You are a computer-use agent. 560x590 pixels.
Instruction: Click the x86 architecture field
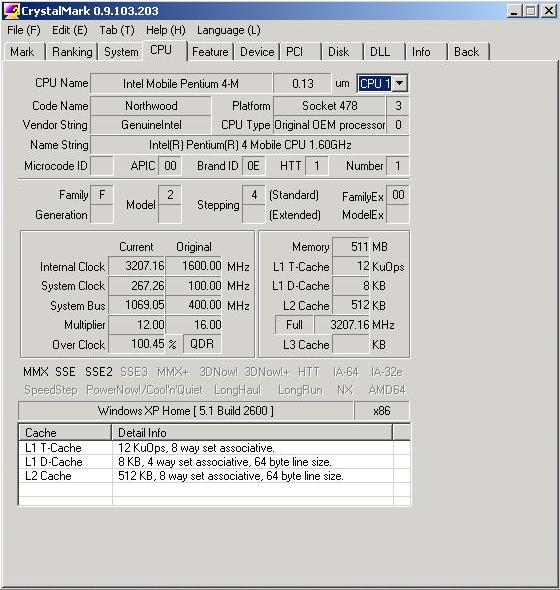382,411
